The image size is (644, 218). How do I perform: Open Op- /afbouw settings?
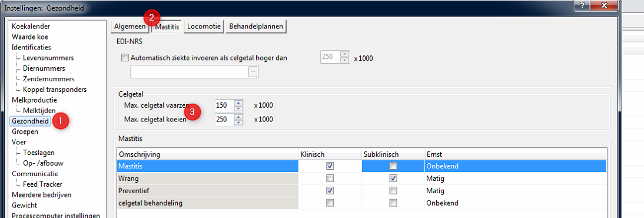tap(43, 163)
